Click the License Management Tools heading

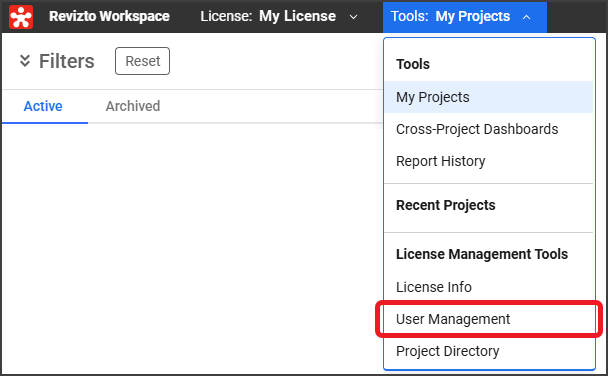point(482,254)
